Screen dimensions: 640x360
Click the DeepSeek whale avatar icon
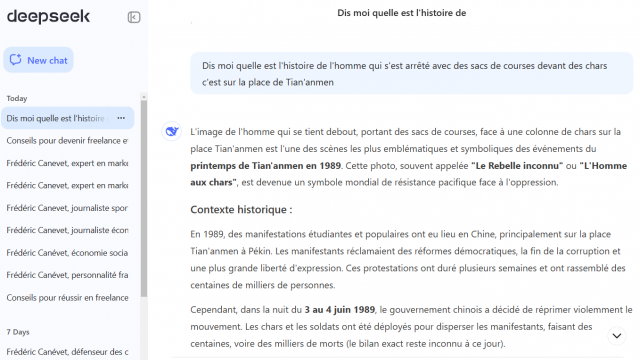(x=172, y=131)
